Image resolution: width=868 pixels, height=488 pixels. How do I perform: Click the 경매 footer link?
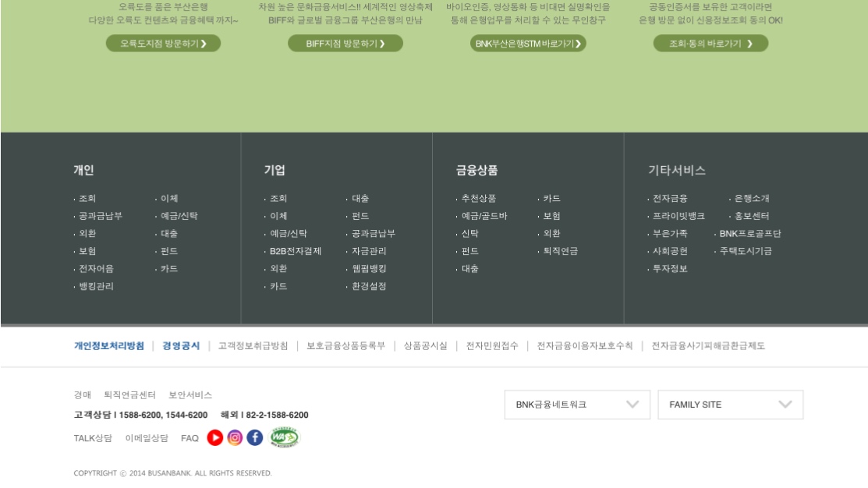[x=83, y=395]
